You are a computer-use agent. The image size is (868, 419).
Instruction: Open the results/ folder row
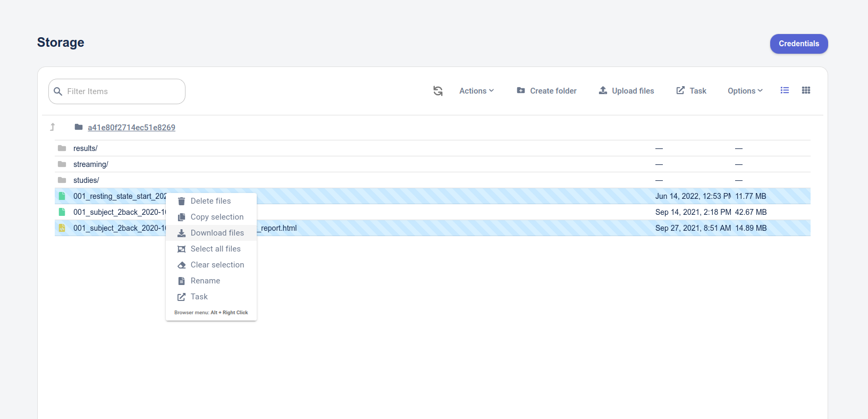(x=432, y=148)
